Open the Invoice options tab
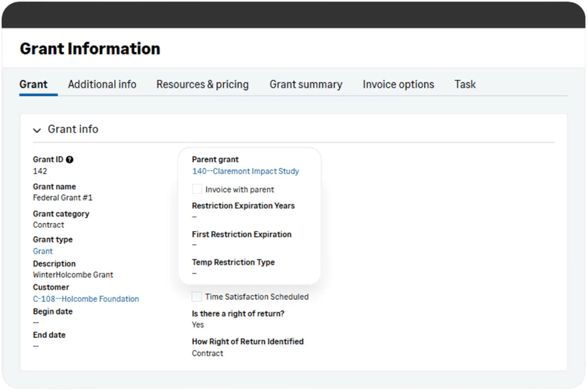This screenshot has width=588, height=391. [399, 84]
